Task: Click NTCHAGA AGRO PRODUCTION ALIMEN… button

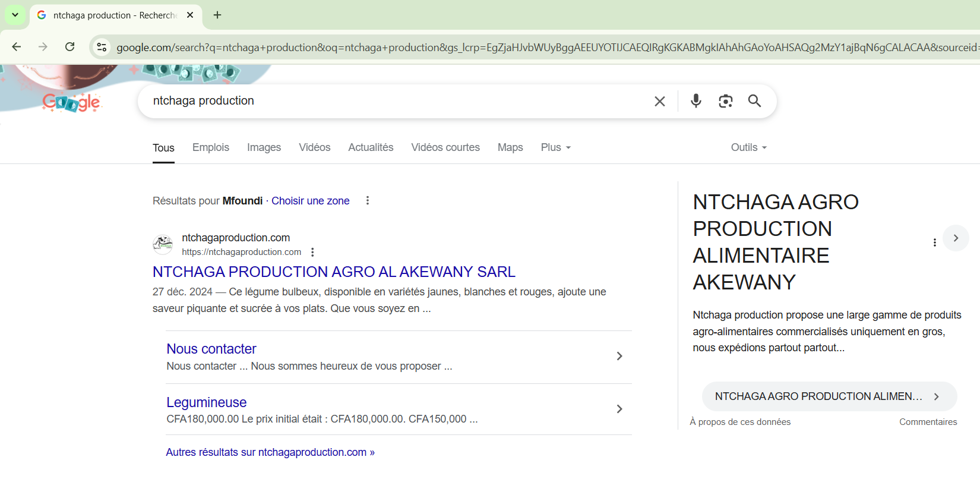Action: click(829, 396)
